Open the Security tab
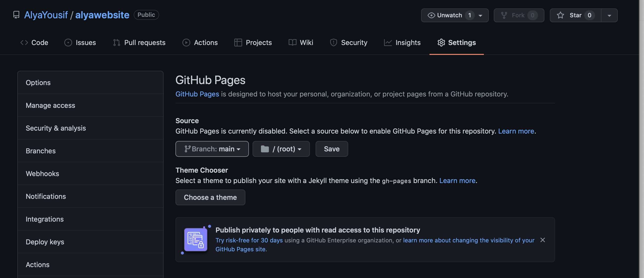644x278 pixels. click(349, 43)
